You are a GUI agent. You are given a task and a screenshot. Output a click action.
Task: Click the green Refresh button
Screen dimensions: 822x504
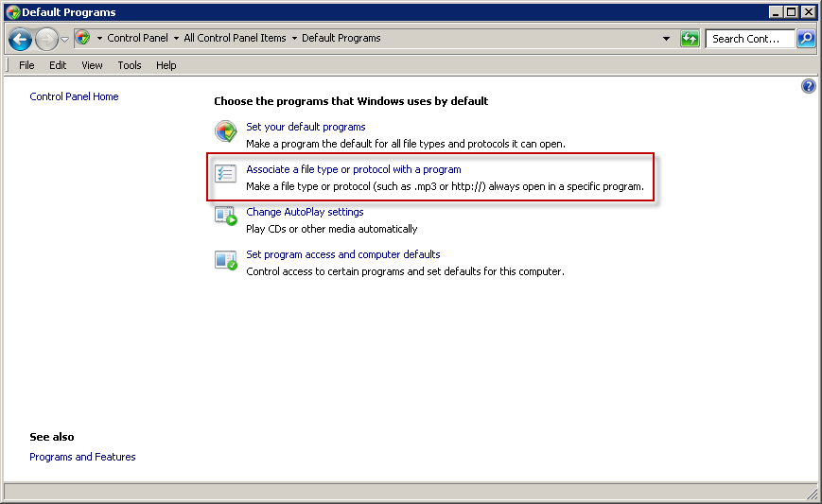(x=690, y=39)
